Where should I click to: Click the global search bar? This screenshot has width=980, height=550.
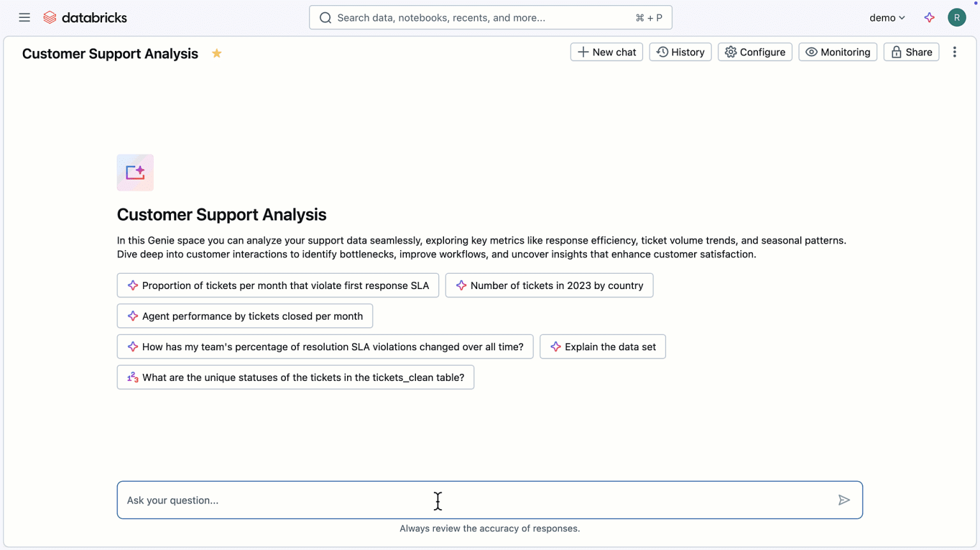[490, 17]
